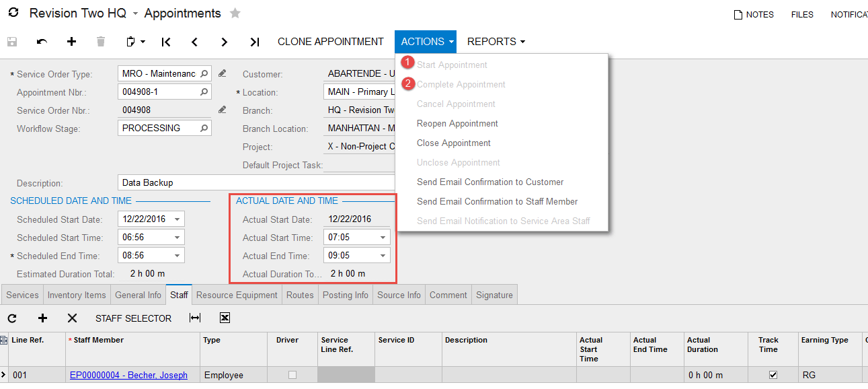Open the REPORTS dropdown menu

496,42
